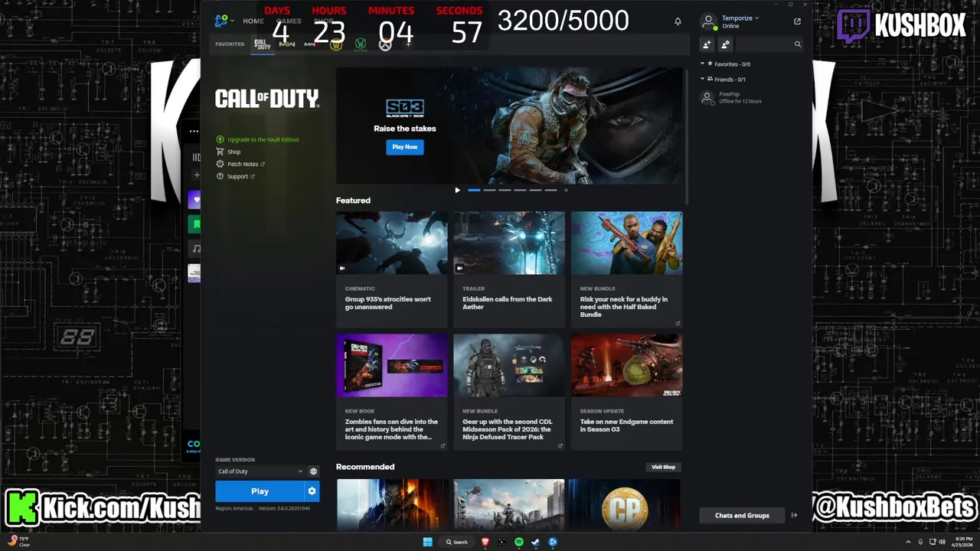980x551 pixels.
Task: Open the Game Version dropdown
Action: (260, 471)
